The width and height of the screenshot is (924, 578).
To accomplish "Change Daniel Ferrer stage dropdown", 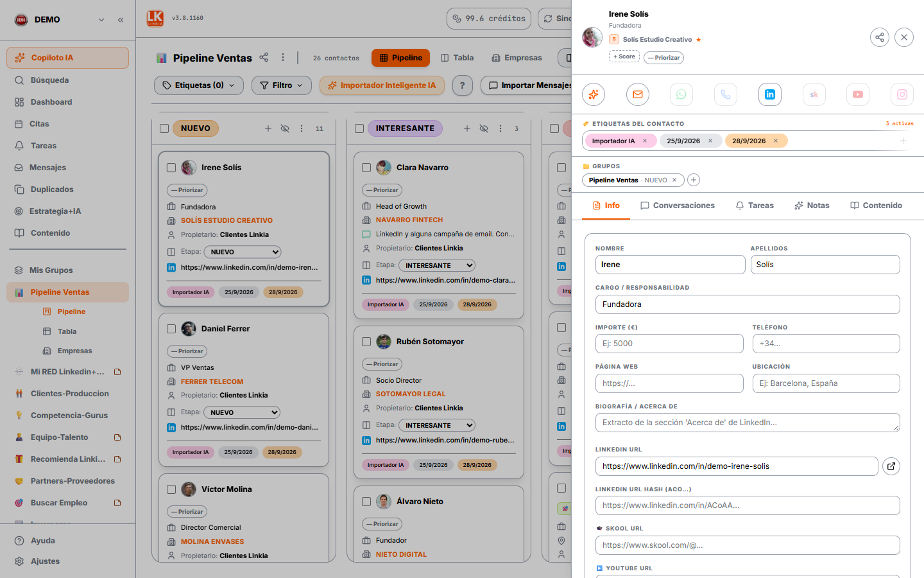I will (x=243, y=412).
